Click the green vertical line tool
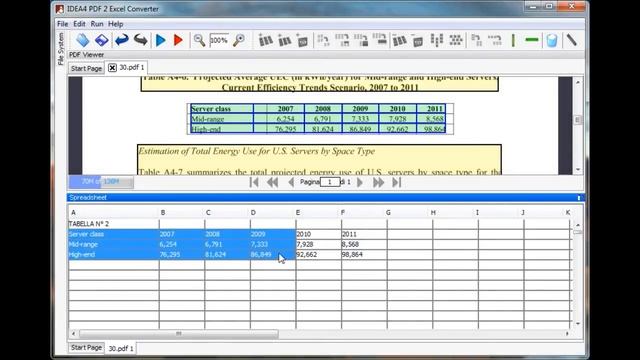This screenshot has width=640, height=360. pyautogui.click(x=513, y=40)
